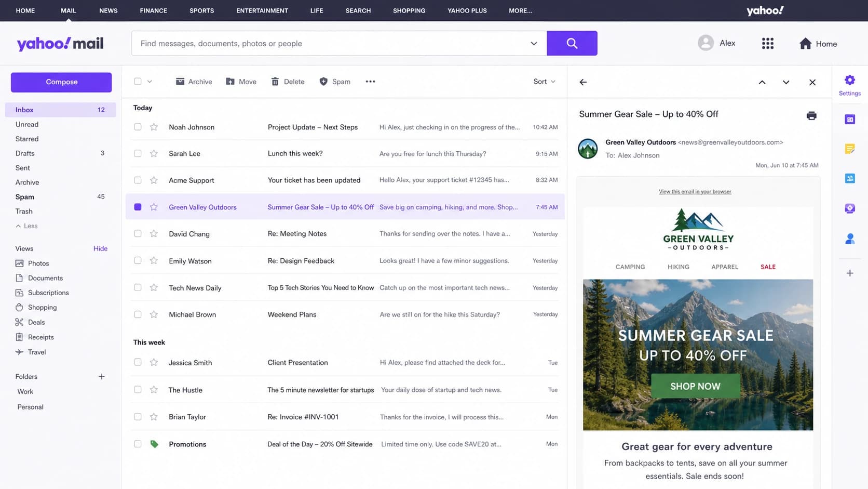Click the purple search magnifier button
This screenshot has height=489, width=868.
click(572, 43)
